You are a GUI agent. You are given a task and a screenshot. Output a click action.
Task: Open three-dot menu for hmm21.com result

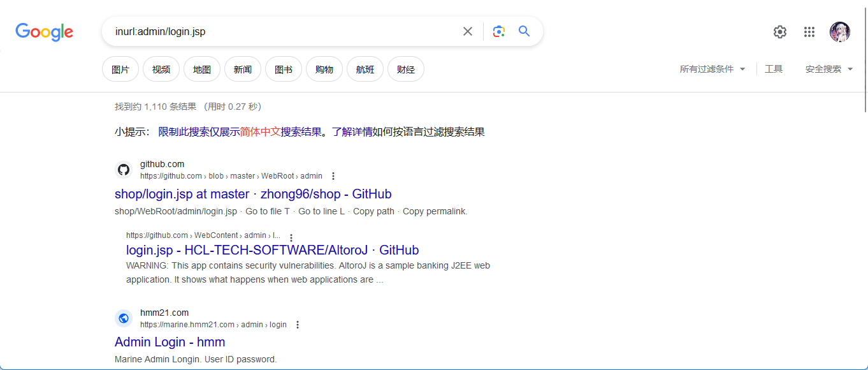point(297,325)
